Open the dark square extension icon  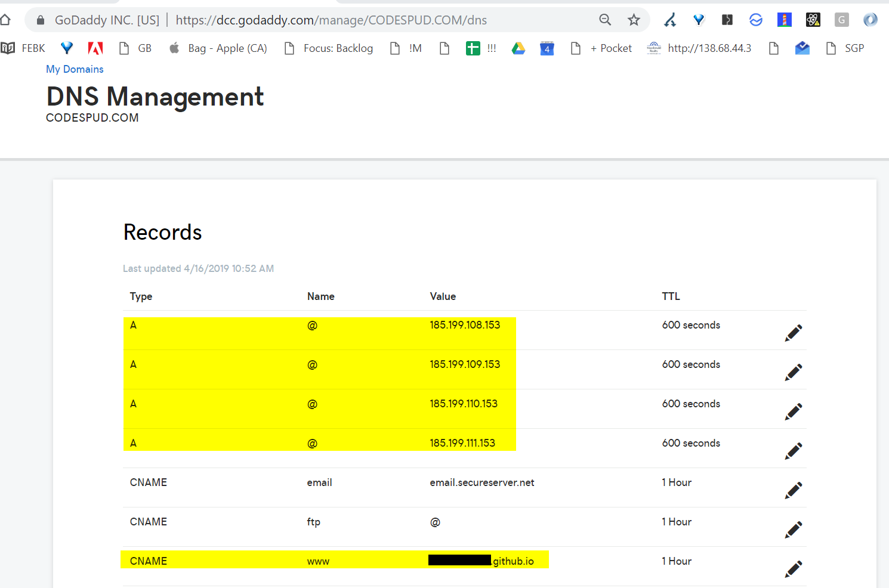(727, 20)
